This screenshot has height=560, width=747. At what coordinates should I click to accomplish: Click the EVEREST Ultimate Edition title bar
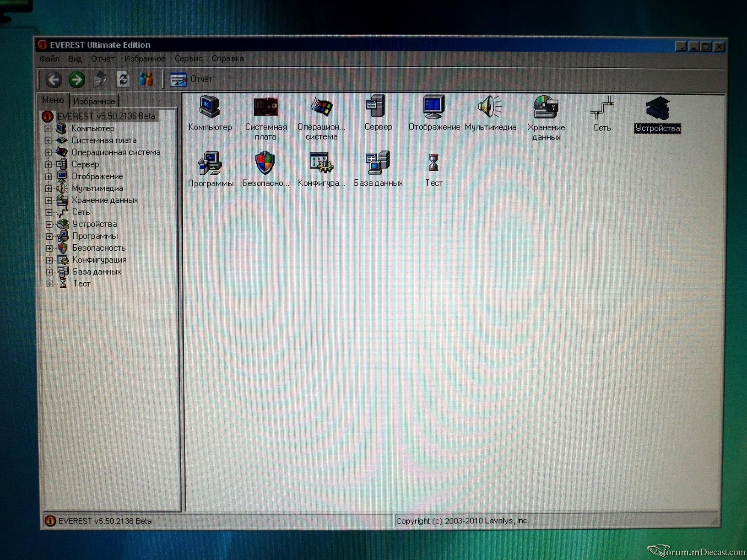[357, 45]
